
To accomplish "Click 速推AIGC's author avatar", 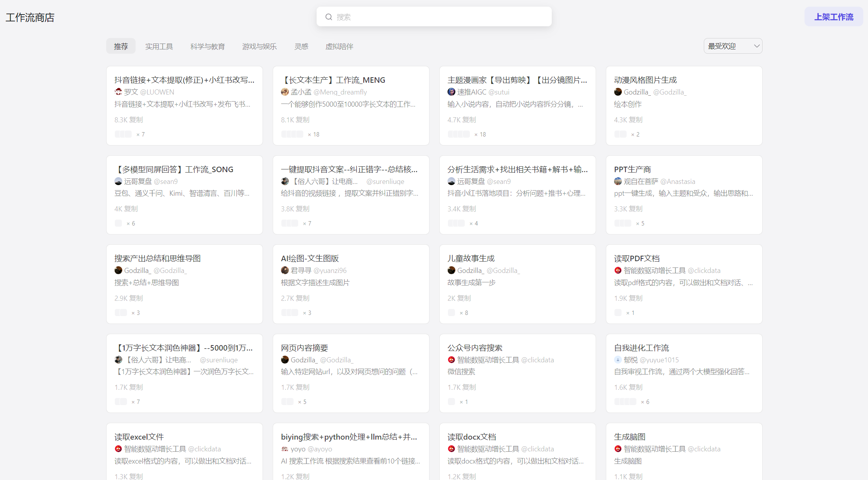I will tap(451, 92).
